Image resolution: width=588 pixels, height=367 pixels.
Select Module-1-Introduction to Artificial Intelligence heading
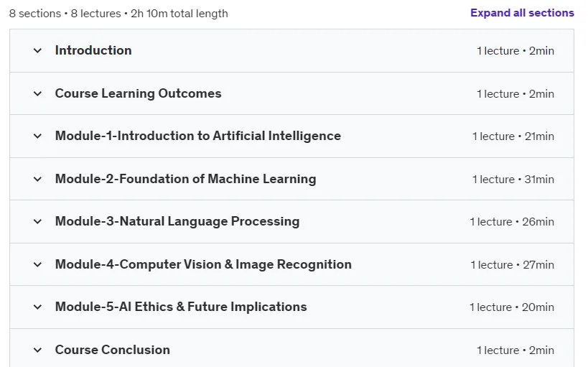coord(198,136)
